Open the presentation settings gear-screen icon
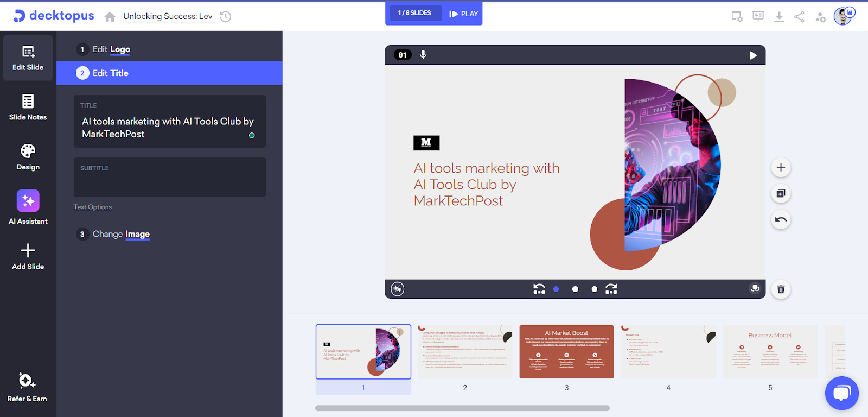Image resolution: width=868 pixels, height=417 pixels. pyautogui.click(x=737, y=17)
